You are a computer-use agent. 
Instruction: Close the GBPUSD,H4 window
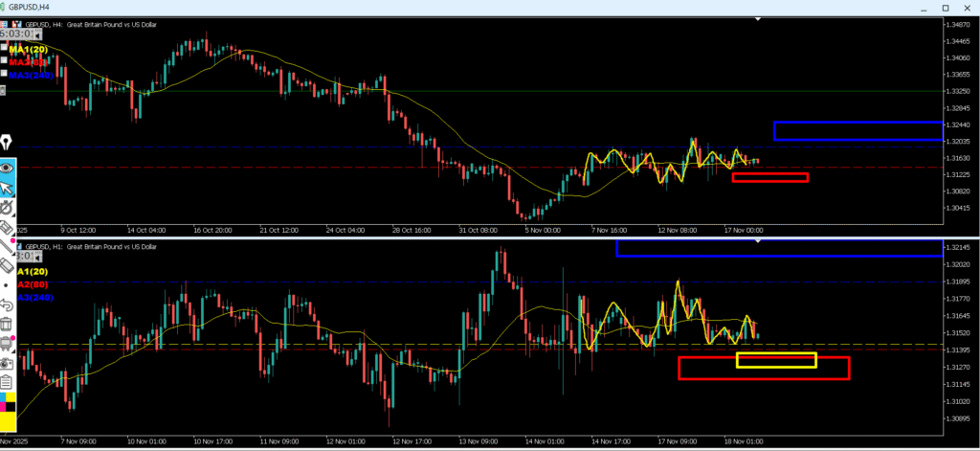pyautogui.click(x=966, y=8)
